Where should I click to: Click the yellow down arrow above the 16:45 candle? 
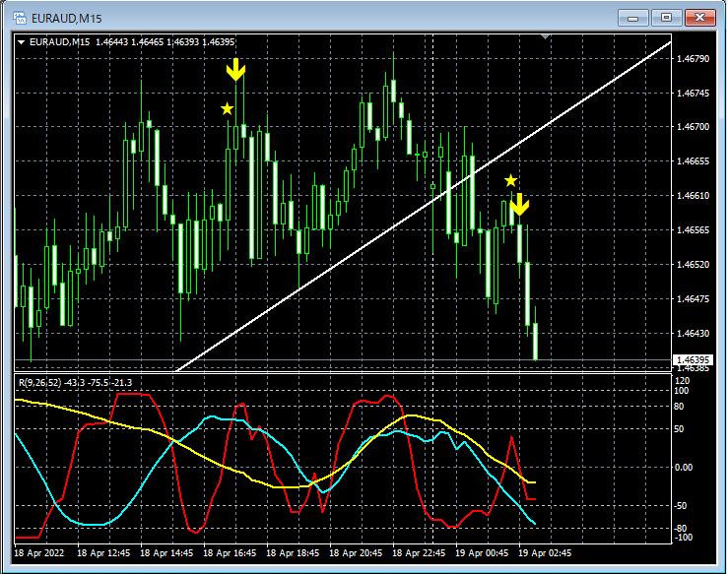[235, 70]
